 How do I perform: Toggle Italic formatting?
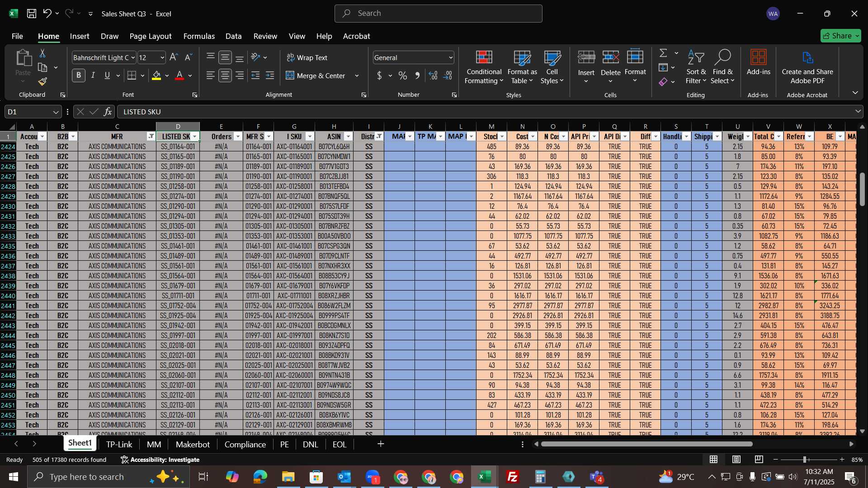pyautogui.click(x=93, y=75)
